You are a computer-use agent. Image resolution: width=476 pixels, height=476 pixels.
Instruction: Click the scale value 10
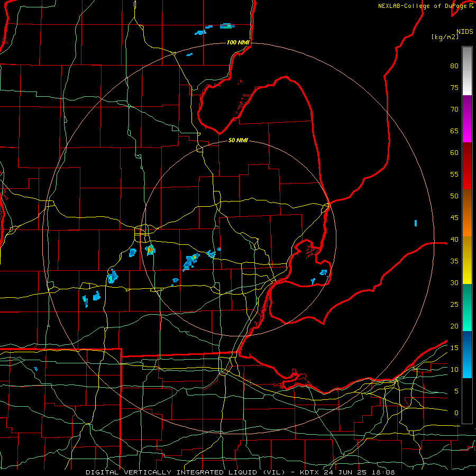(x=454, y=370)
